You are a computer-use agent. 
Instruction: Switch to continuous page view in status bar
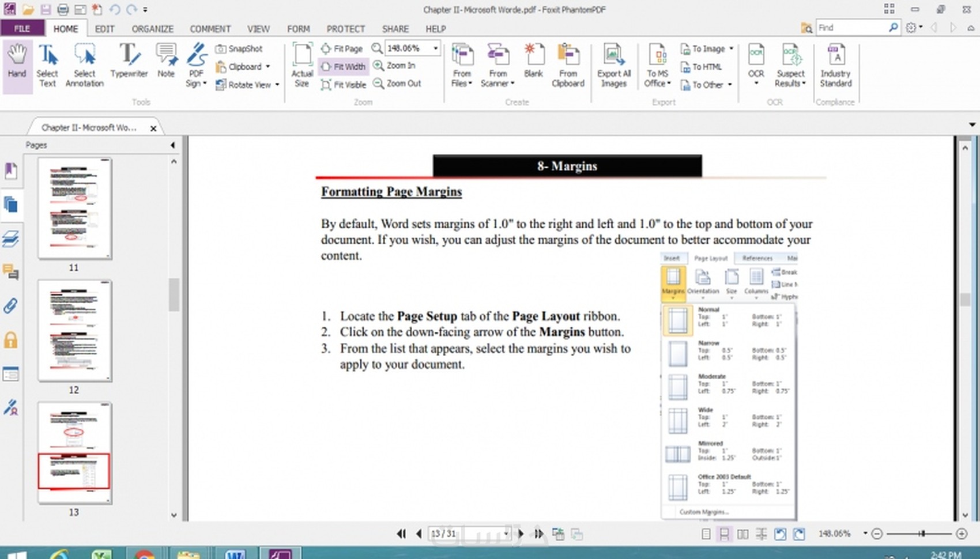click(724, 534)
